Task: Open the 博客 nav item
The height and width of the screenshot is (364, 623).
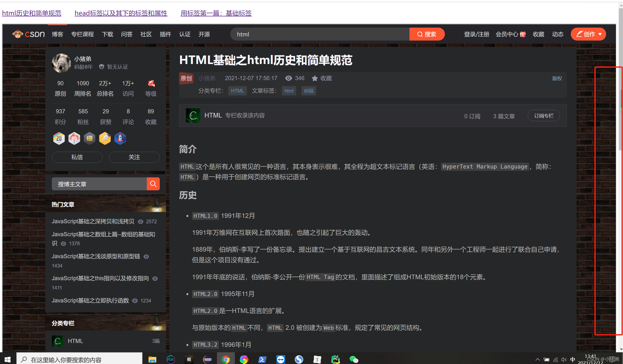Action: pyautogui.click(x=57, y=34)
